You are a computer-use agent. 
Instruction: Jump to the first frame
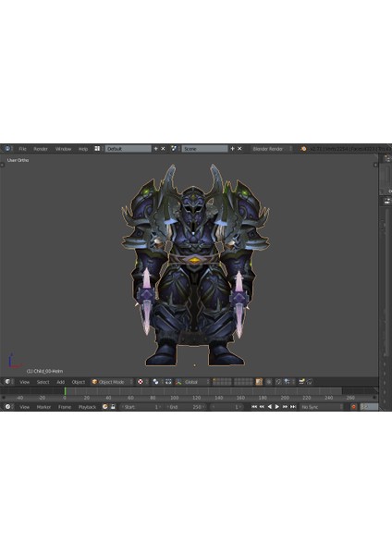(x=254, y=407)
